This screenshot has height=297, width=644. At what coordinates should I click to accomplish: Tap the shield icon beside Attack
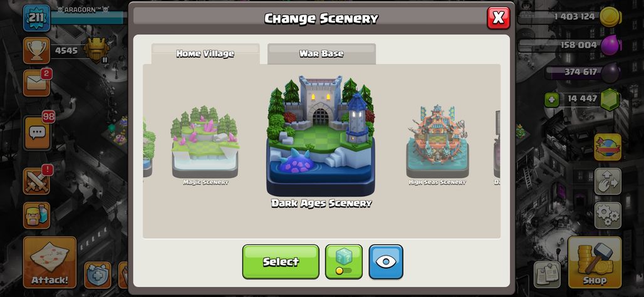click(98, 274)
